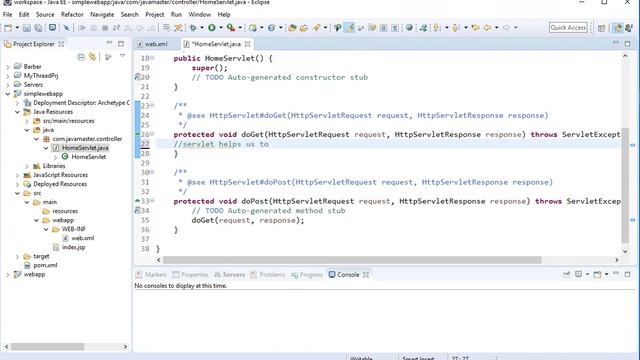This screenshot has height=360, width=640.
Task: Collapse the Java Resources node
Action: point(17,112)
